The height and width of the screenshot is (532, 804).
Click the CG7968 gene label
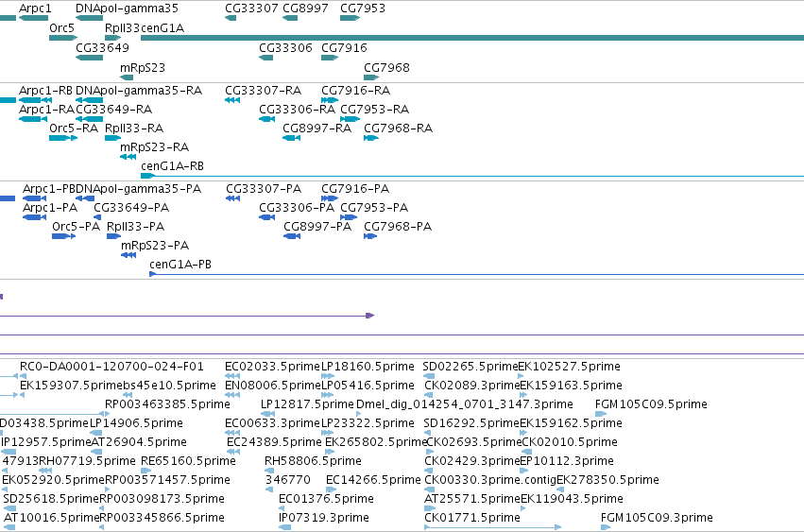(x=386, y=68)
